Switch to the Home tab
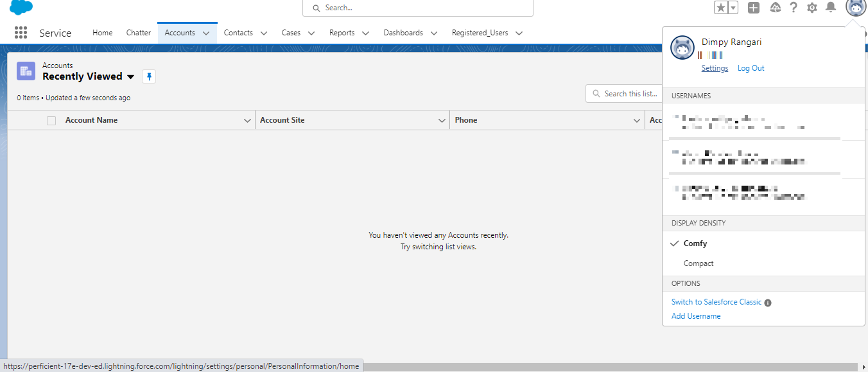 (x=102, y=33)
